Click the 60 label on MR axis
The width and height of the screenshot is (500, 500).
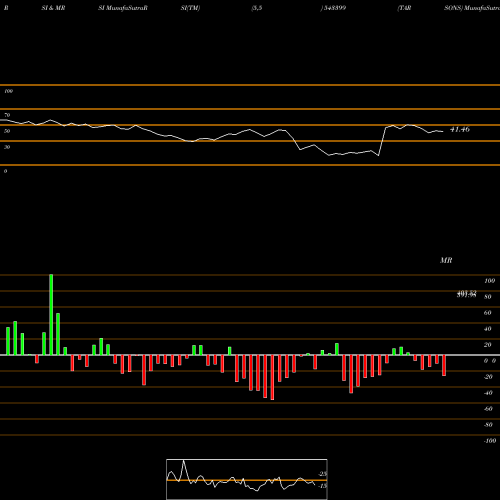487,313
